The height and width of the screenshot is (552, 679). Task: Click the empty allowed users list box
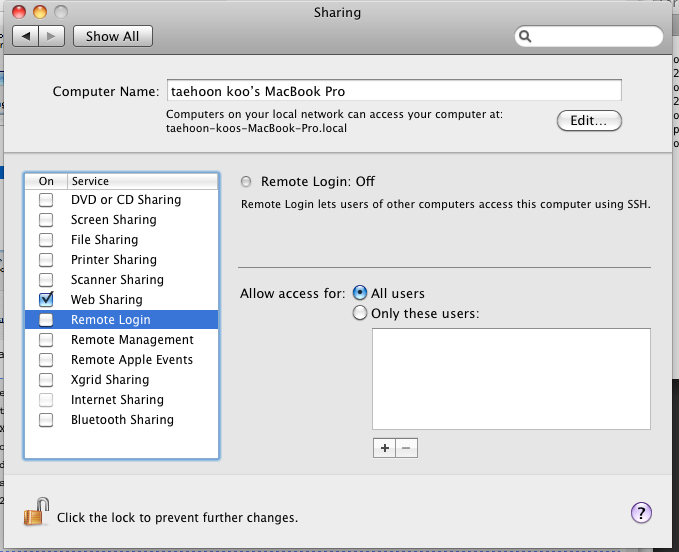[511, 379]
